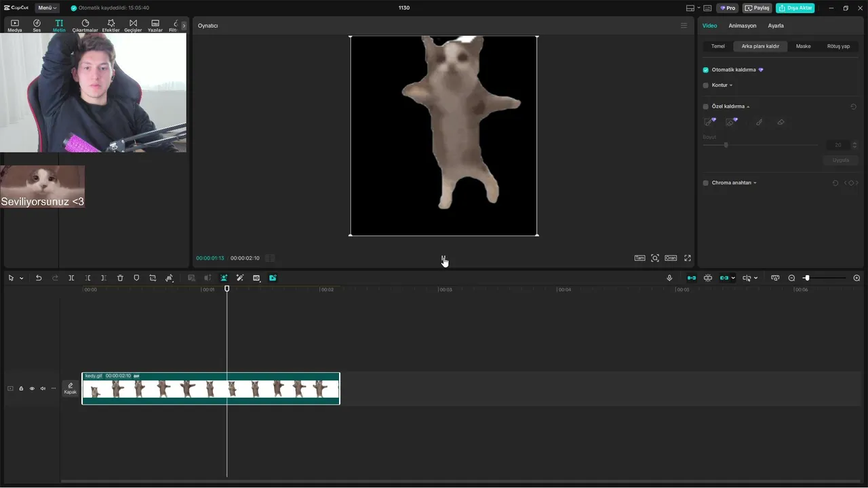Open the Efektler tab
Image resolution: width=868 pixels, height=488 pixels.
[x=111, y=26]
